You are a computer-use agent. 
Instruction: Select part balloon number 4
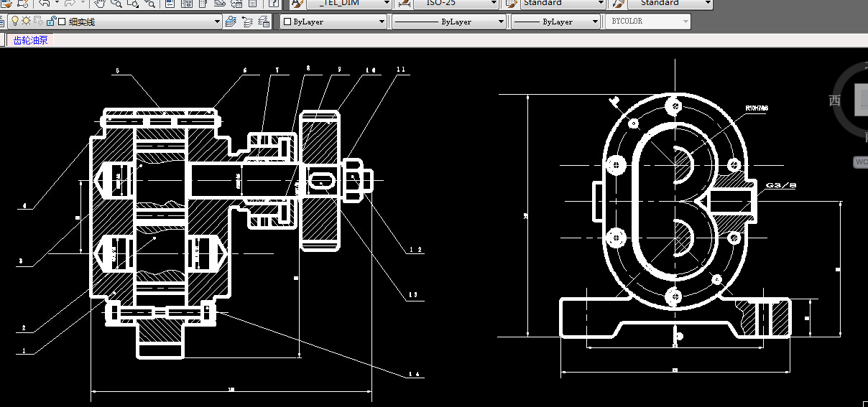24,207
